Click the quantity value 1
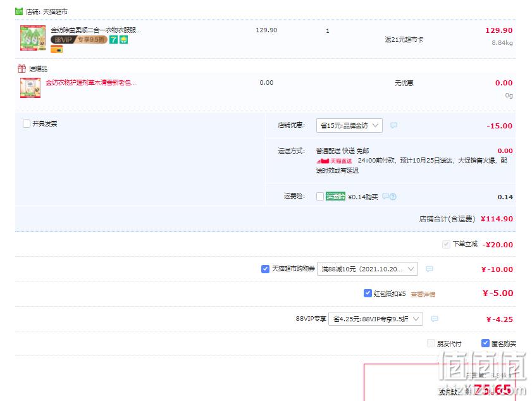The width and height of the screenshot is (532, 401). [x=328, y=30]
